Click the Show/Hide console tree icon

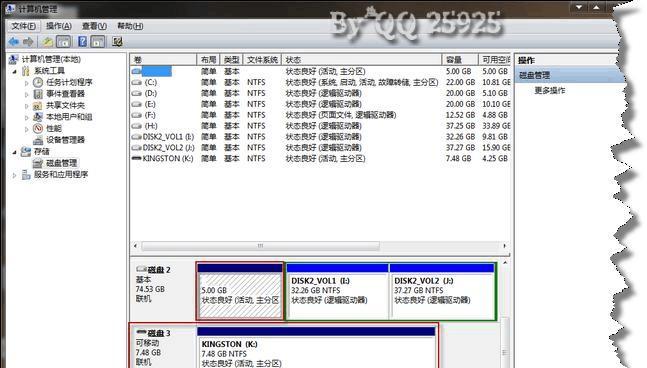click(x=64, y=42)
